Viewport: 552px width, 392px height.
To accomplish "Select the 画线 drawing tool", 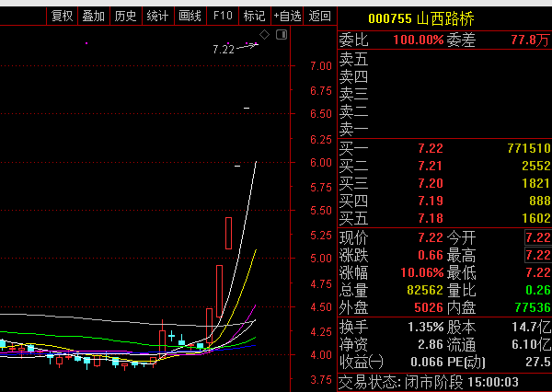I will pos(190,16).
